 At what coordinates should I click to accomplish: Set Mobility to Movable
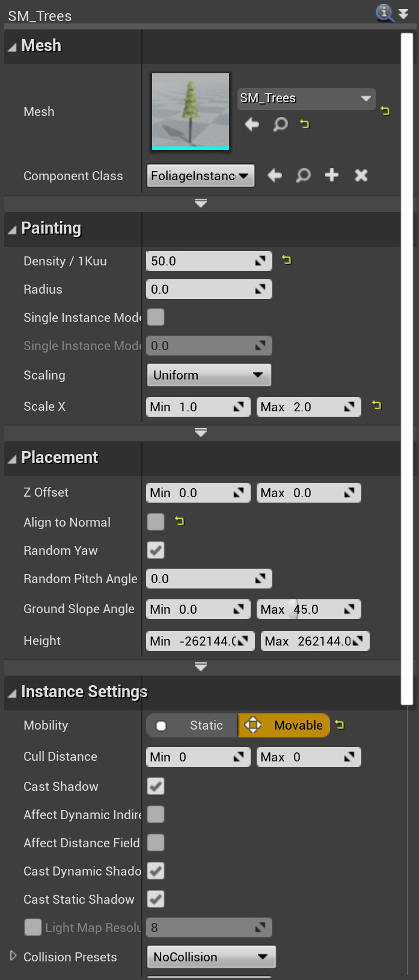tap(284, 725)
